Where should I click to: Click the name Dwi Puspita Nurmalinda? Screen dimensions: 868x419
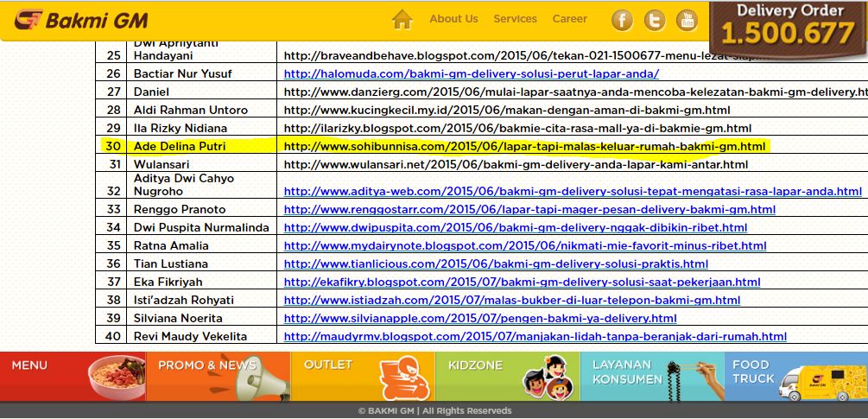[201, 227]
